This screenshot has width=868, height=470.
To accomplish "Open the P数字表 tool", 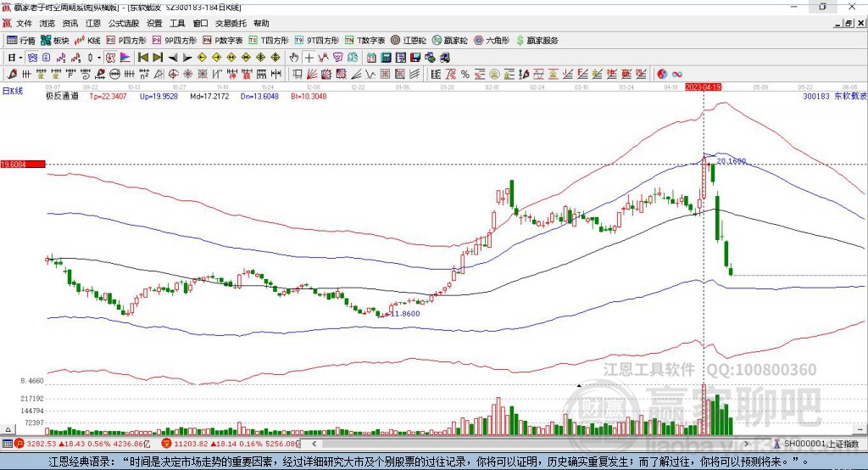I will [x=223, y=41].
